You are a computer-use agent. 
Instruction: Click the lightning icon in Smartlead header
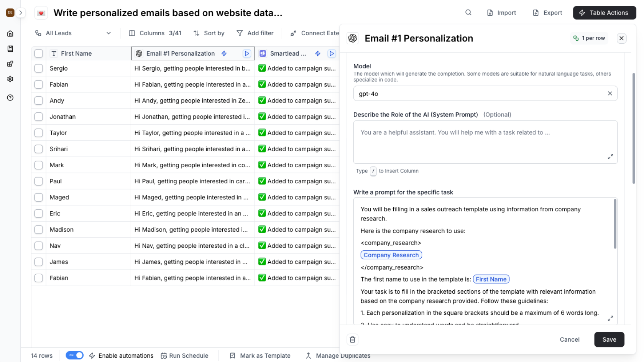pos(318,54)
